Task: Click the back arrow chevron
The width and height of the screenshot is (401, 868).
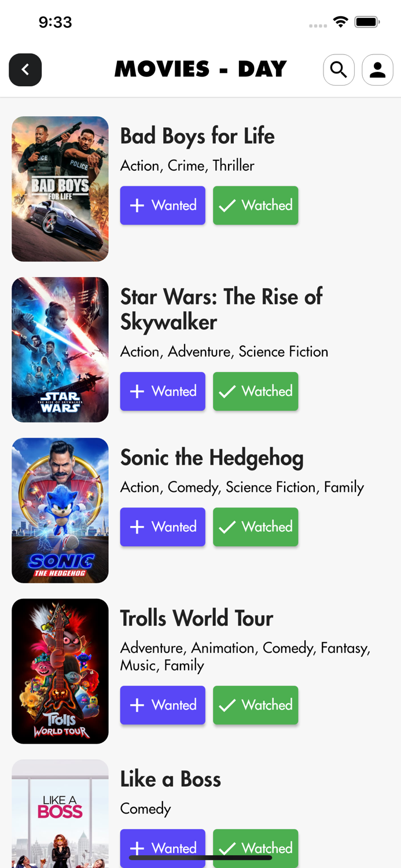Action: click(25, 69)
